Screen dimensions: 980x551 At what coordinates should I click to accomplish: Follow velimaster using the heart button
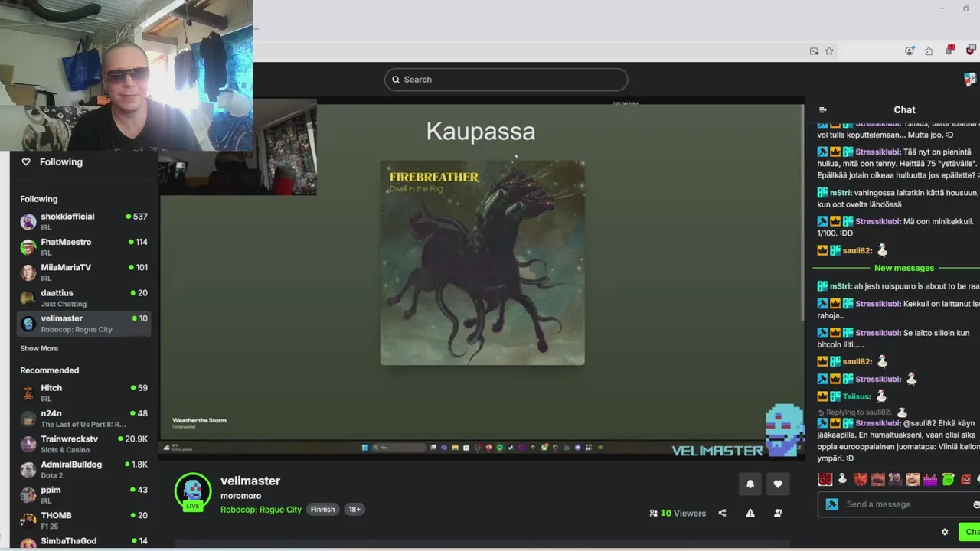coord(778,484)
